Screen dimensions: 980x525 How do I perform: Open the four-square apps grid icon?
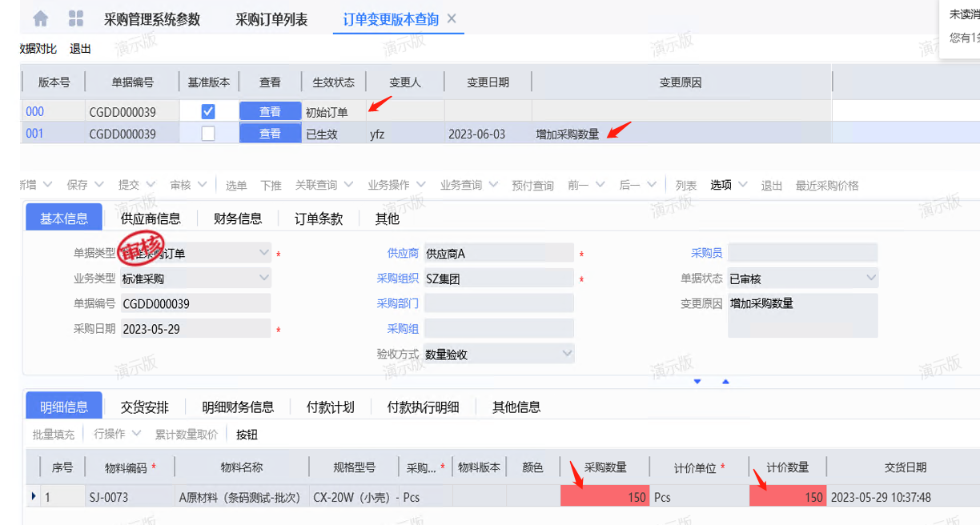(76, 18)
